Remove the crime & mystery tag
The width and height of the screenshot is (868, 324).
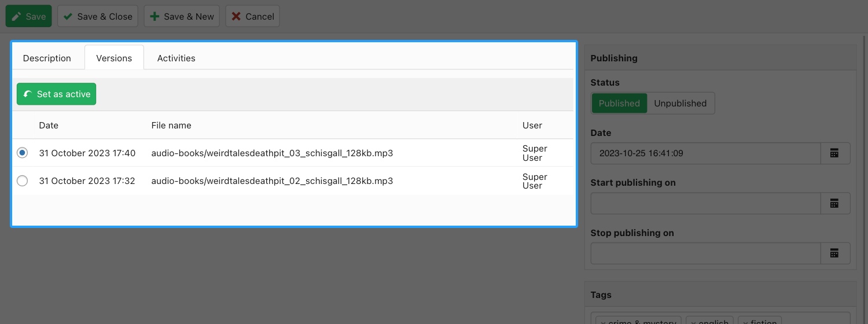[x=604, y=322]
